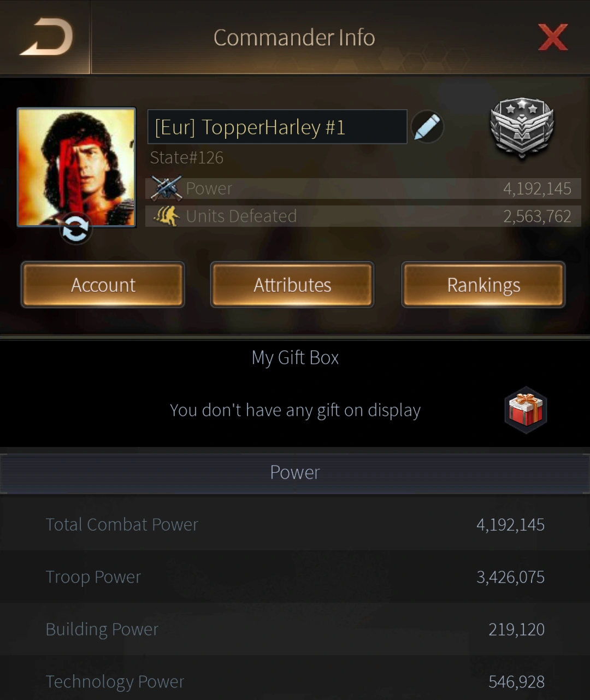Open the military rank badge
590x700 pixels.
pos(522,128)
